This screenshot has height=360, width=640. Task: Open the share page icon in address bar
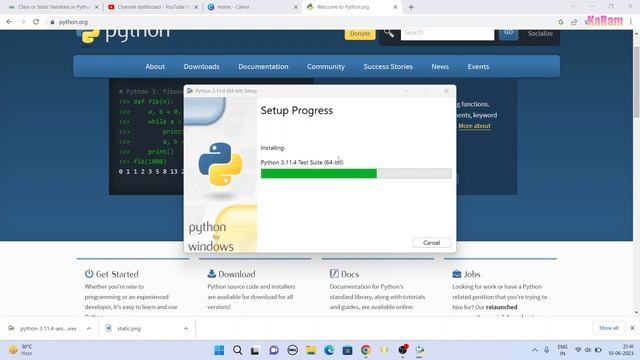[x=574, y=22]
